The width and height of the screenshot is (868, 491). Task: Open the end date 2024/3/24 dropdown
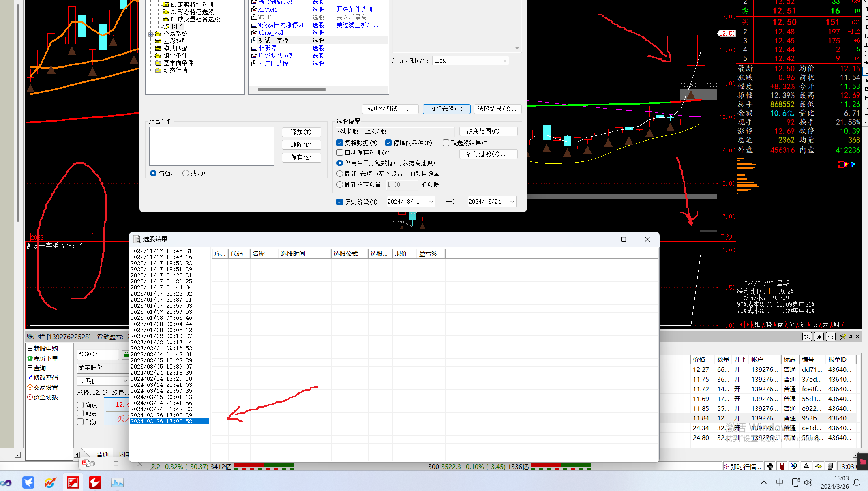coord(512,202)
